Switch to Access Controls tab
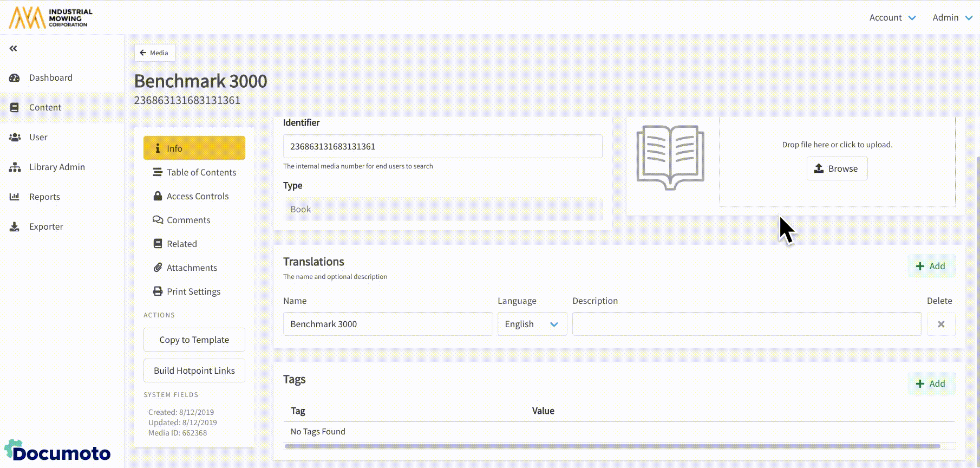The image size is (980, 468). tap(197, 196)
